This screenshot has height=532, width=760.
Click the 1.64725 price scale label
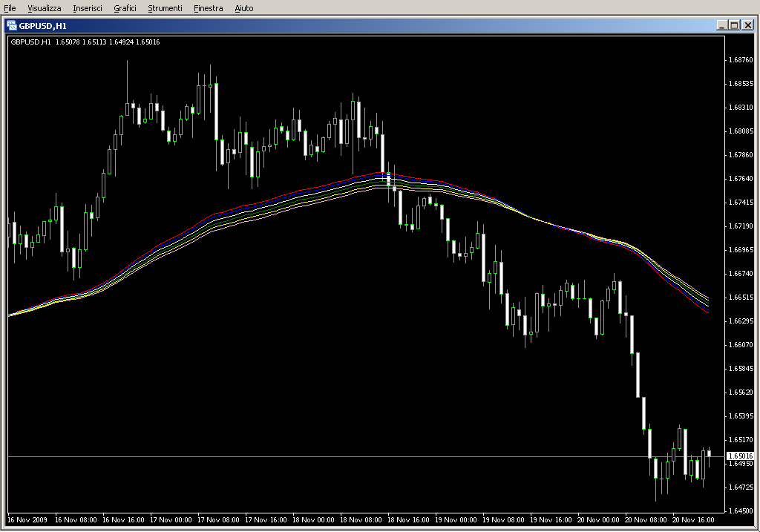pyautogui.click(x=741, y=487)
